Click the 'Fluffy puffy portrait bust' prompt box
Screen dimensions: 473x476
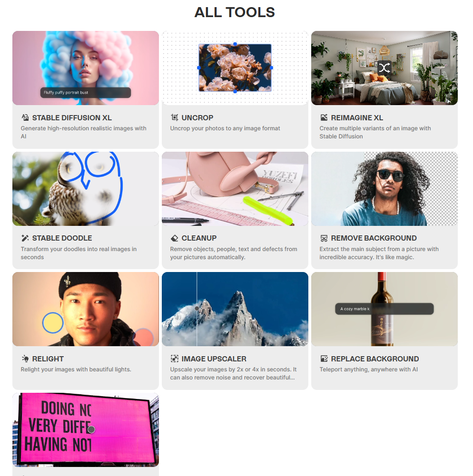(85, 93)
